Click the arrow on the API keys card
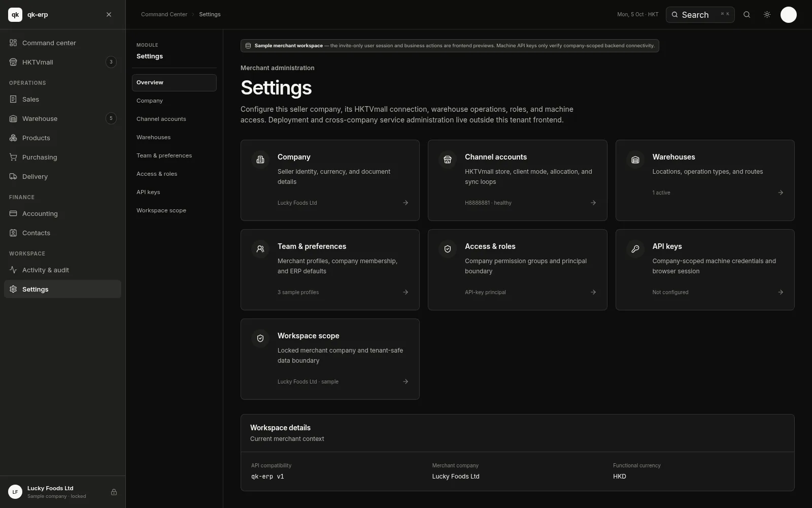Image resolution: width=812 pixels, height=508 pixels. point(781,292)
